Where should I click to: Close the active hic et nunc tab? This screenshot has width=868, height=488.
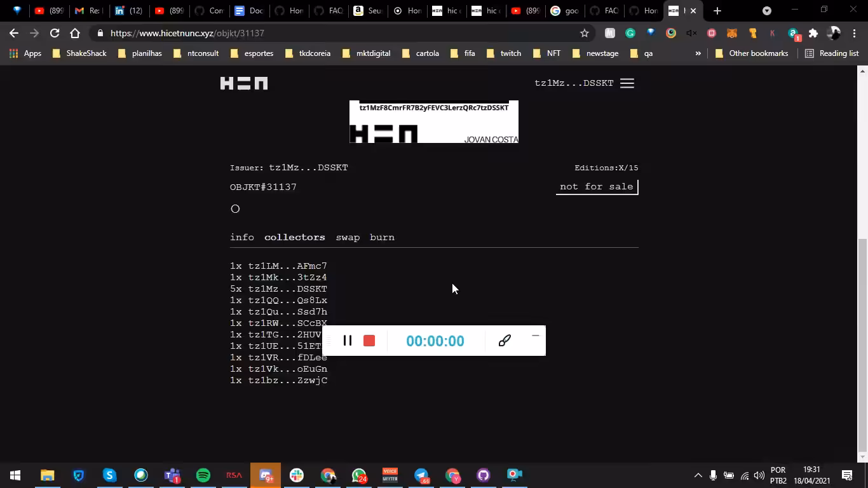pyautogui.click(x=693, y=11)
